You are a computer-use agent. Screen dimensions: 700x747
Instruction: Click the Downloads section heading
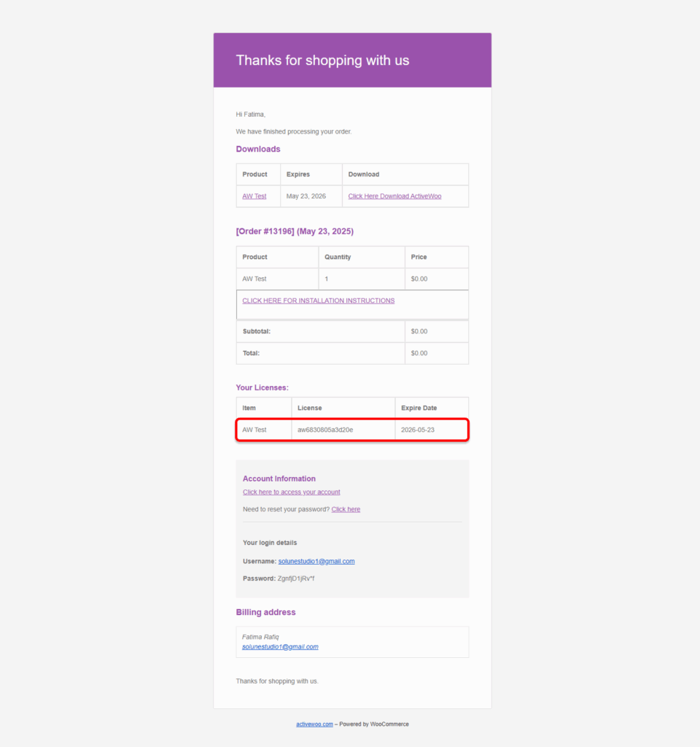tap(258, 149)
